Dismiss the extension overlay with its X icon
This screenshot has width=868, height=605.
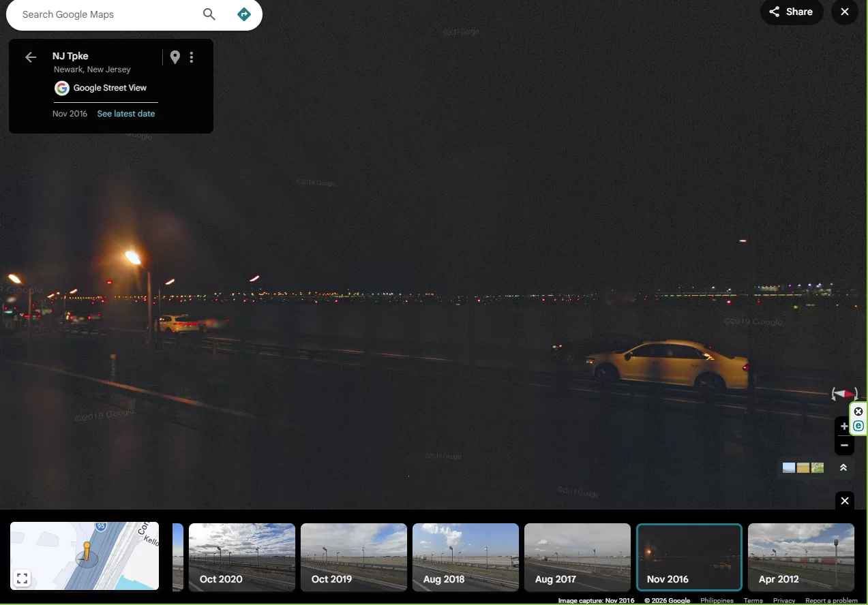click(x=858, y=412)
